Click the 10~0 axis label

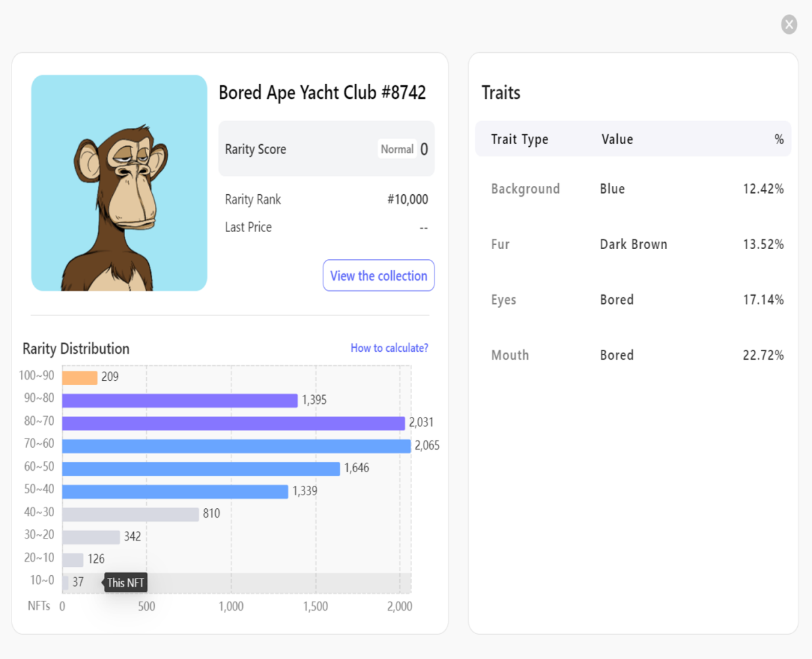[42, 580]
